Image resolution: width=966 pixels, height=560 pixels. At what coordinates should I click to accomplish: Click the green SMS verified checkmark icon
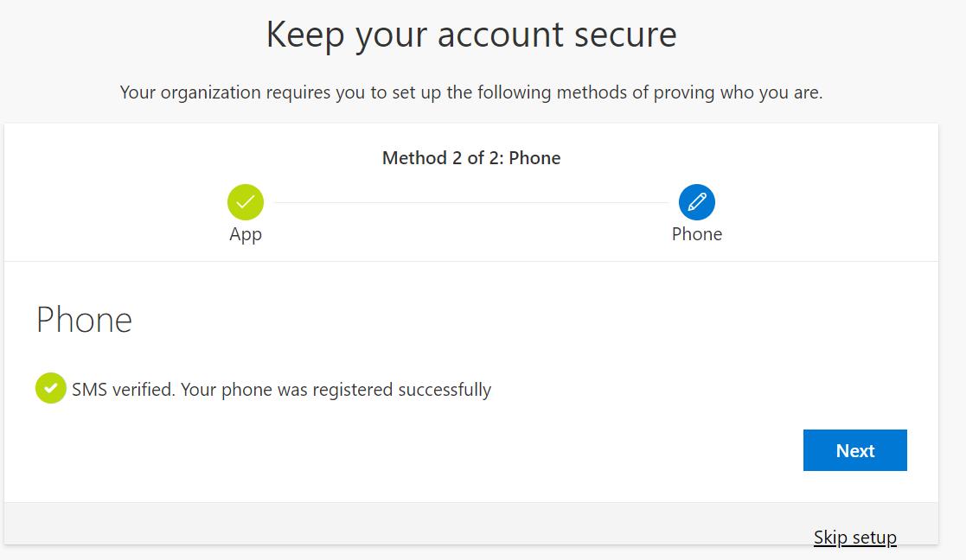(50, 388)
